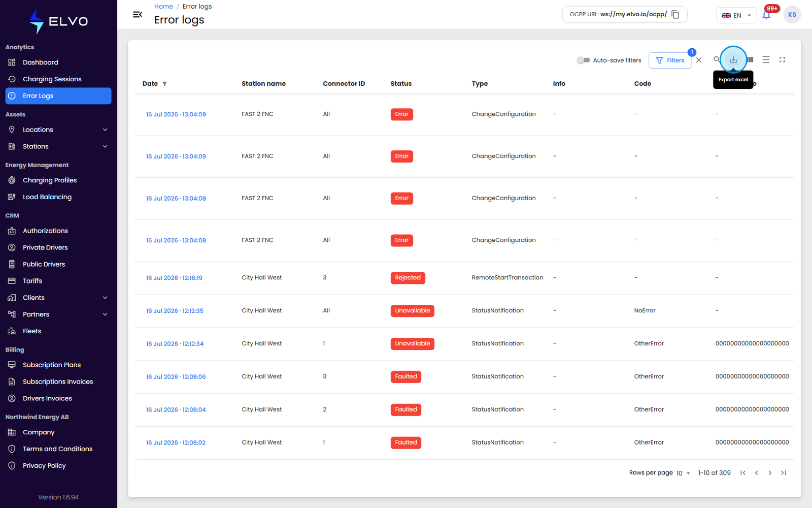Expand the Clients menu chevron
812x508 pixels.
click(x=105, y=298)
